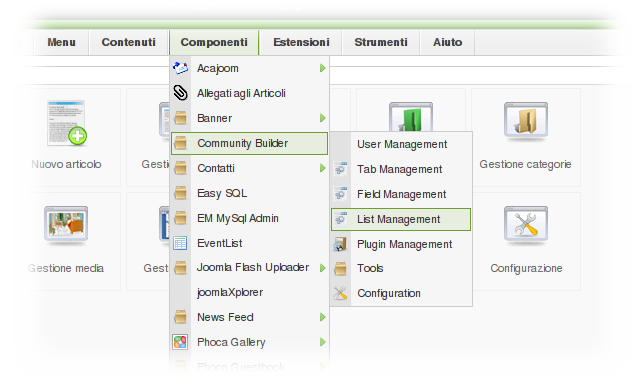Image resolution: width=633 pixels, height=378 pixels.
Task: Open the Estensioni menu
Action: (301, 42)
